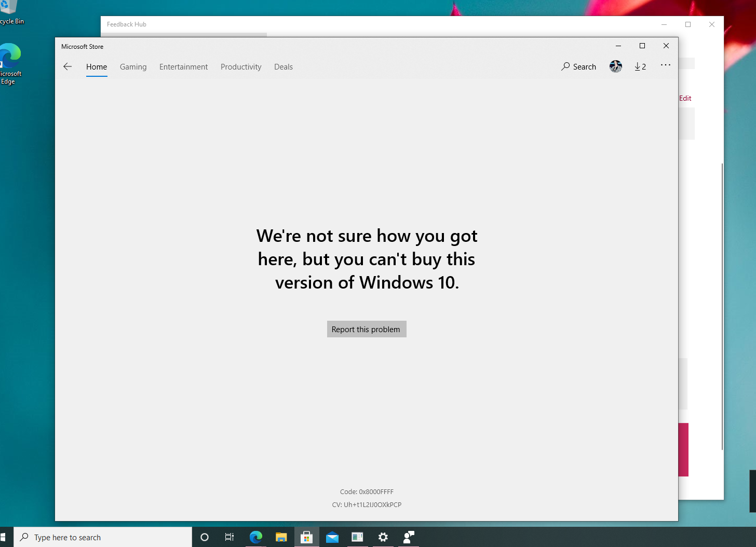Open the News app taskbar icon
The width and height of the screenshot is (756, 547).
[357, 537]
